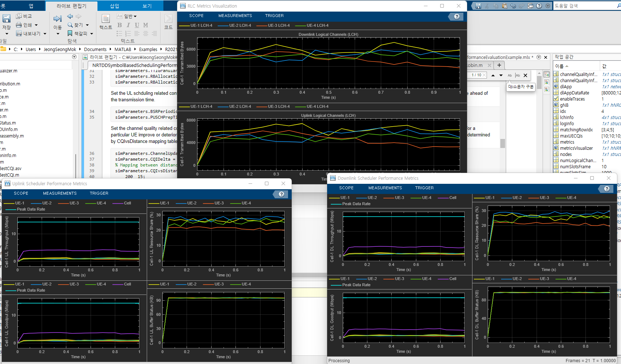621x364 pixels.
Task: Close the obin.m editor tab
Action: pyautogui.click(x=489, y=65)
